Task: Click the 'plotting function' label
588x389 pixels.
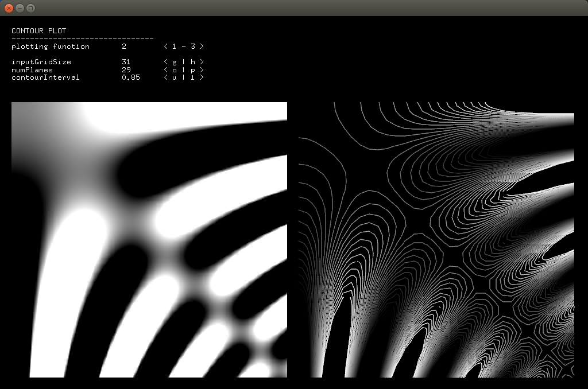Action: (x=51, y=46)
